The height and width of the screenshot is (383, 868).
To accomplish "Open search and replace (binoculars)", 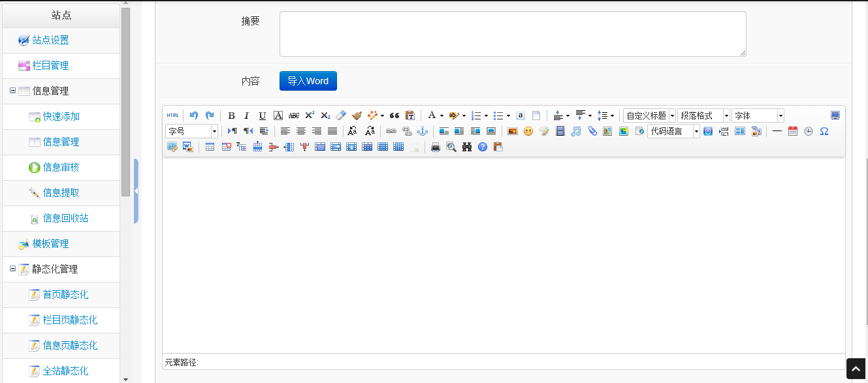I will pyautogui.click(x=467, y=147).
